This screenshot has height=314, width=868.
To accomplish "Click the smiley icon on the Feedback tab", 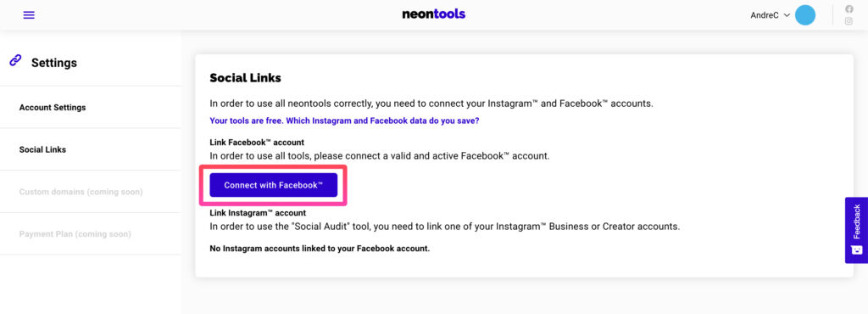I will (856, 250).
